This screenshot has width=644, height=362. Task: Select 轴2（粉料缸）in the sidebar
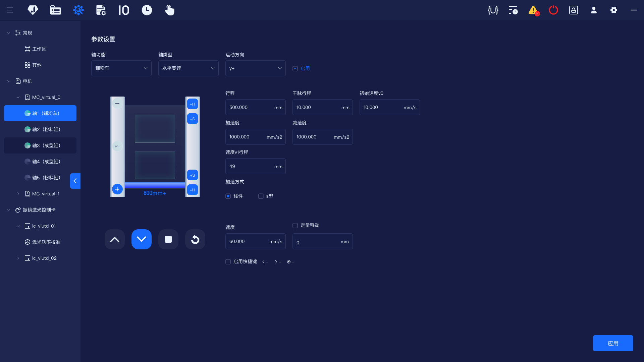pos(46,129)
